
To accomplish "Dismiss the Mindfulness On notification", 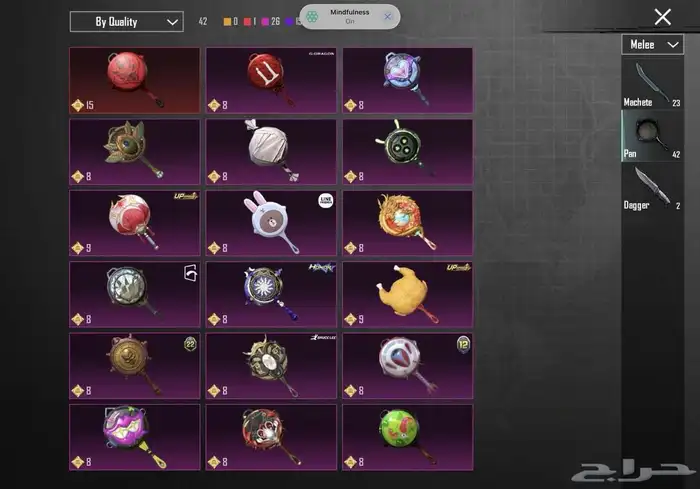I will point(388,17).
